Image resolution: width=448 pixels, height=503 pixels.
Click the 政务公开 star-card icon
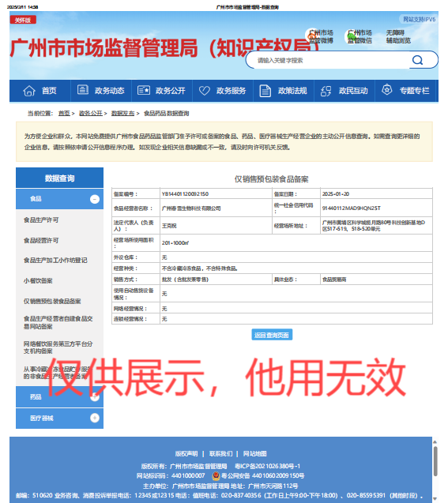144,90
